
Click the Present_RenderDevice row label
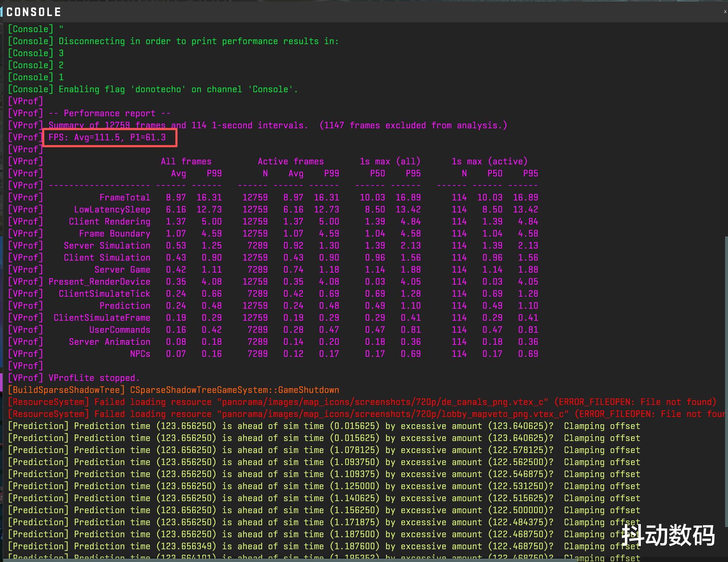pyautogui.click(x=99, y=282)
